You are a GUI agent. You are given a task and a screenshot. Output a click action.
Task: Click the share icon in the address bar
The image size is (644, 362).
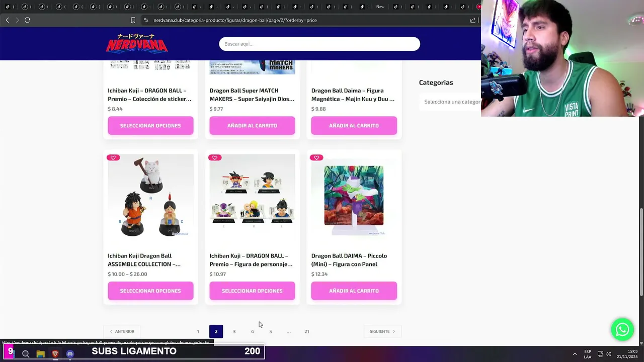[473, 20]
